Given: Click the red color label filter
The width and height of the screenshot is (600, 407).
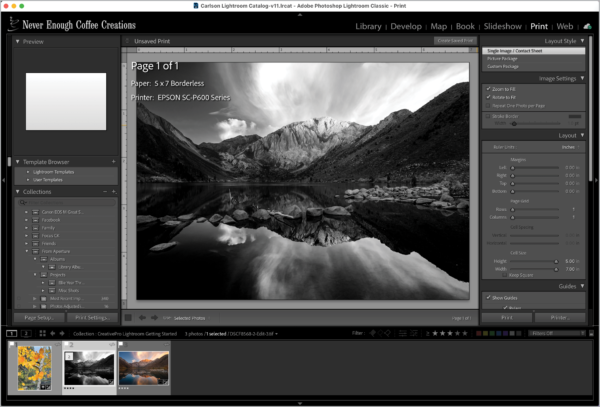Looking at the screenshot, I should coord(478,334).
